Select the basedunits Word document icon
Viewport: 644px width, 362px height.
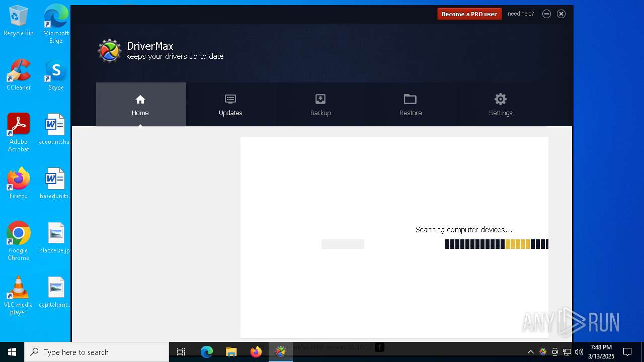pos(55,184)
